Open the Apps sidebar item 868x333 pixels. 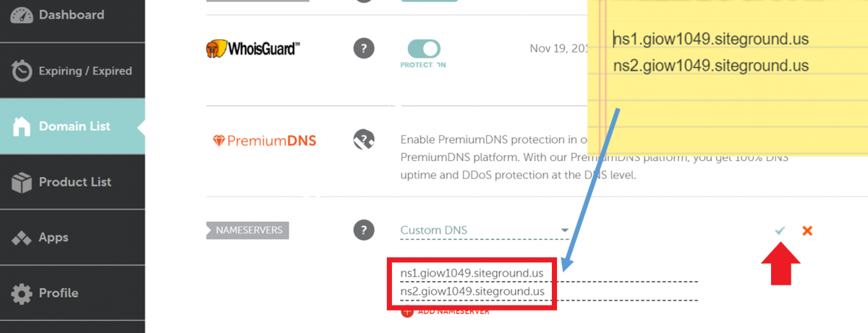[x=54, y=238]
